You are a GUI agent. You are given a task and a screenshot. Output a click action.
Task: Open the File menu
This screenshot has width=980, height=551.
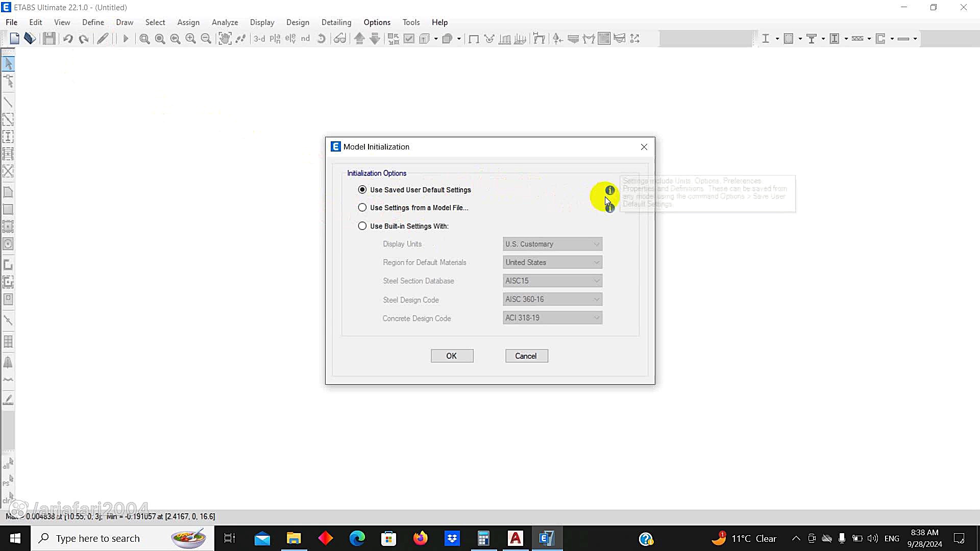(x=11, y=22)
